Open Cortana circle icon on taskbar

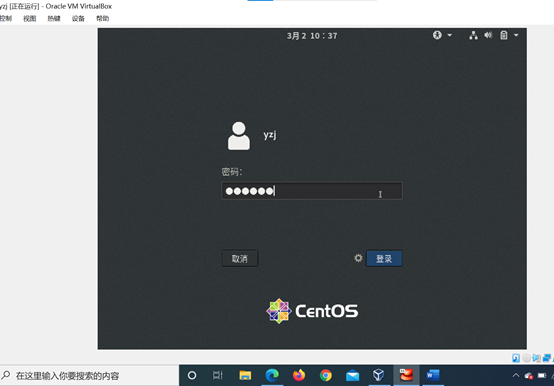(192, 375)
